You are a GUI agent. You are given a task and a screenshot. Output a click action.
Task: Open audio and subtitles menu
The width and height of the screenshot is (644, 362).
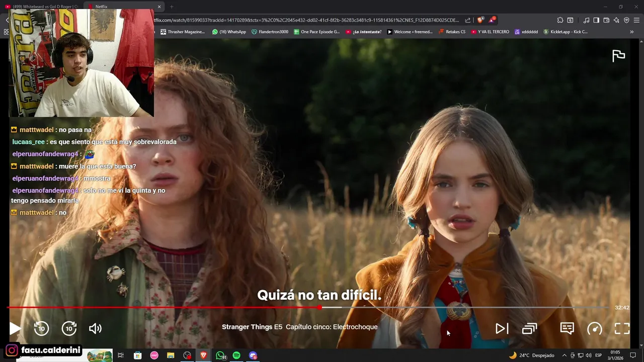567,328
